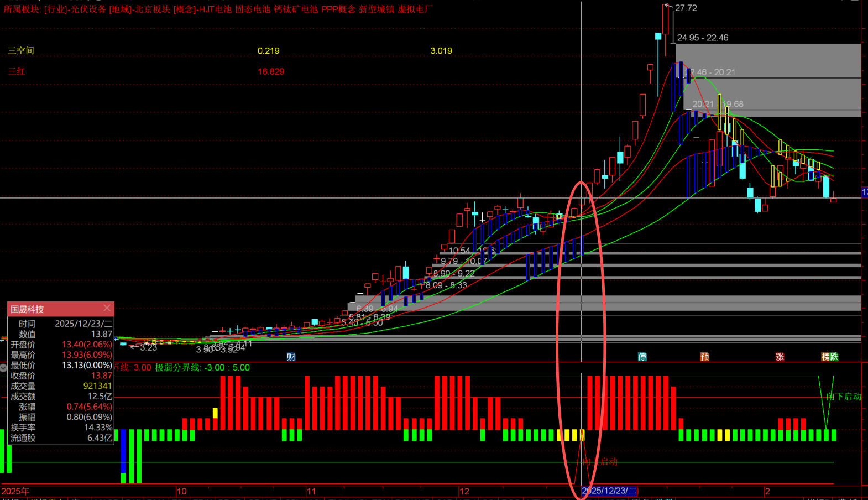
Task: Open the 虚拟电厂 concept link
Action: [x=415, y=9]
